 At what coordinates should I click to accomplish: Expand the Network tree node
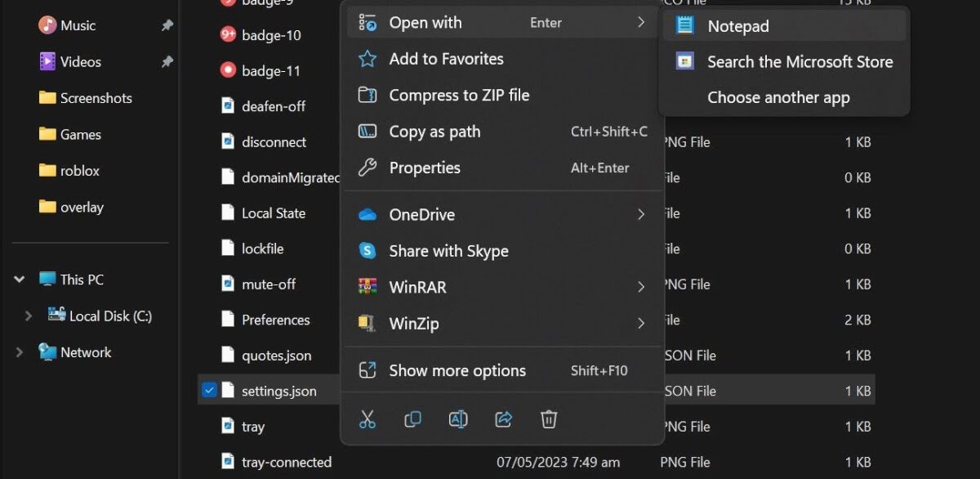coord(20,352)
